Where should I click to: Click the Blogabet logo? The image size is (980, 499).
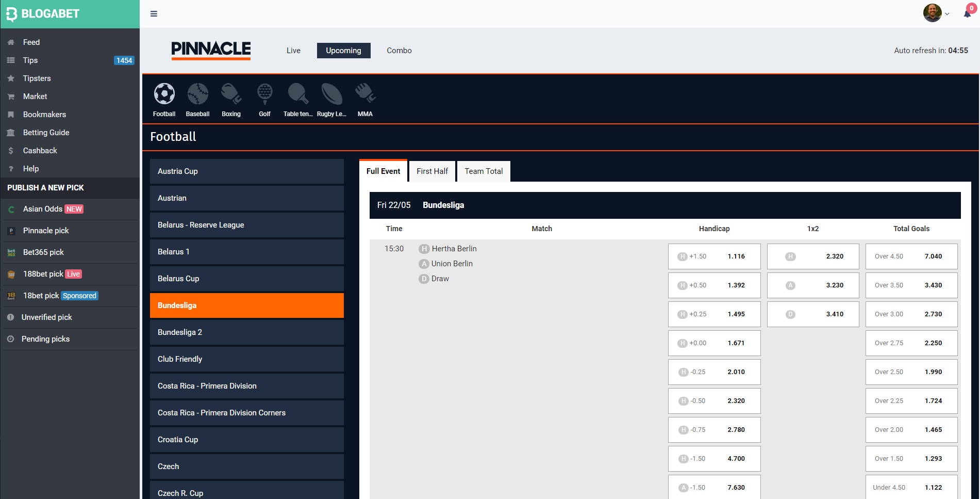coord(43,14)
